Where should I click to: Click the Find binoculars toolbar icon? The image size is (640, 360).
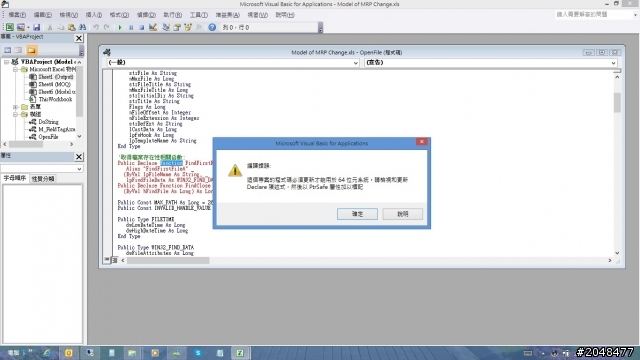tap(82, 27)
